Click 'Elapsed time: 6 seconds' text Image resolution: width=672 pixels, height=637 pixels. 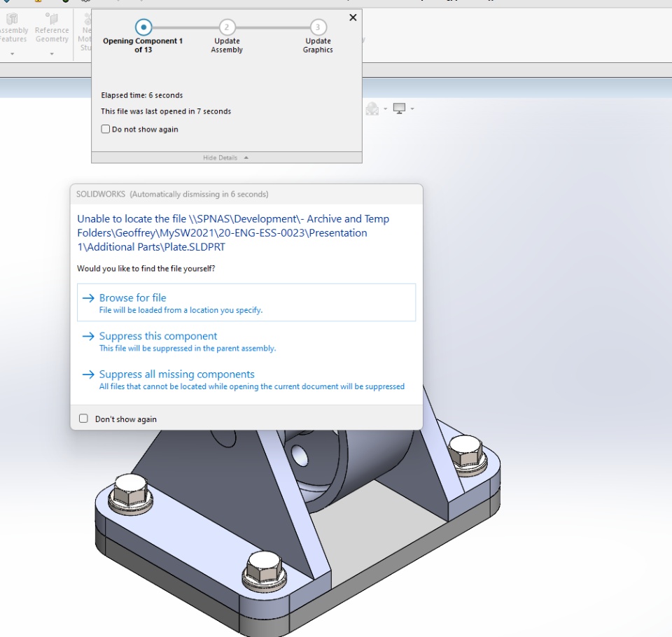[142, 95]
